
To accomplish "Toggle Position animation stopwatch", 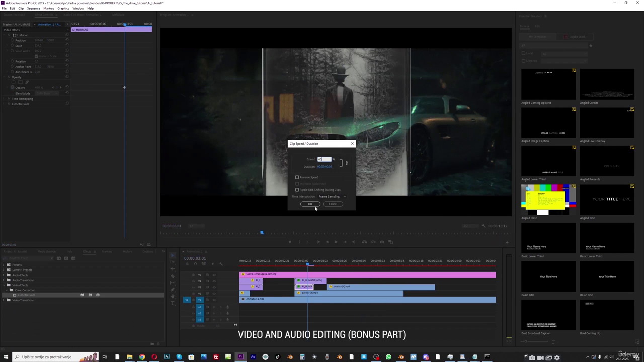I will coord(12,40).
